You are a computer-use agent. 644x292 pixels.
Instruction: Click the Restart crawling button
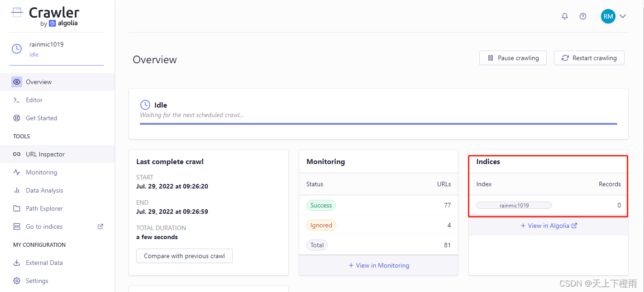(589, 58)
